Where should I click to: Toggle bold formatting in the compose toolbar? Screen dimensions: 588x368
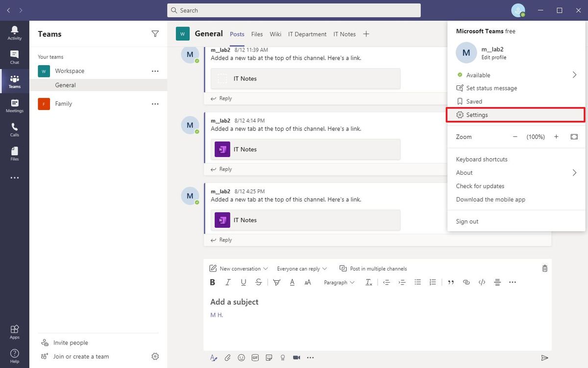click(212, 282)
